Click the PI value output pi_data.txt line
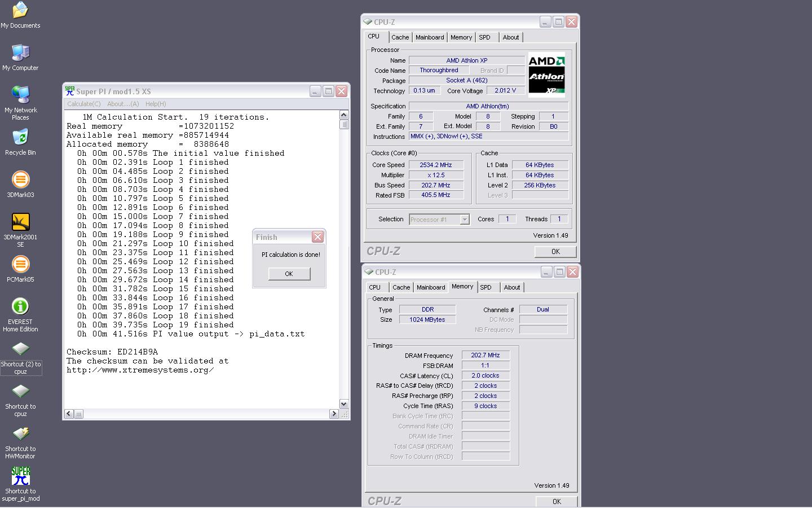 (x=191, y=334)
